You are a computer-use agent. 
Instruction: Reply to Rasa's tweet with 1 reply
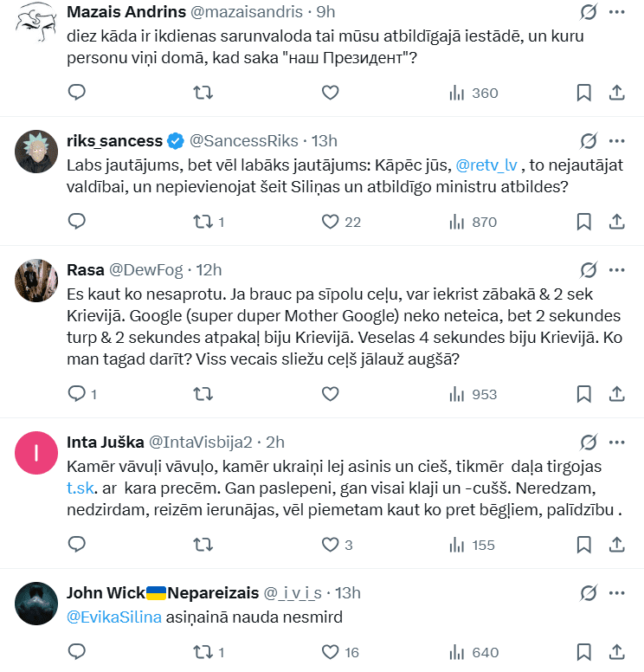click(77, 394)
